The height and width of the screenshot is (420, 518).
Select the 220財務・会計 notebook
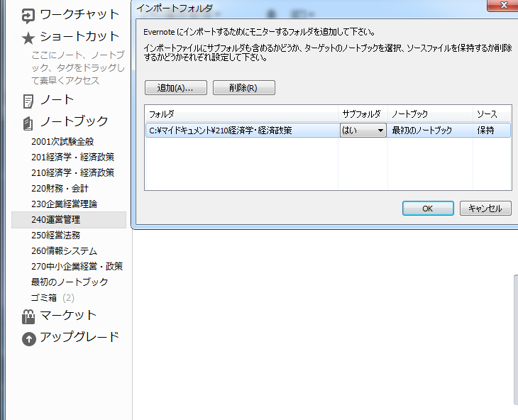(x=60, y=189)
